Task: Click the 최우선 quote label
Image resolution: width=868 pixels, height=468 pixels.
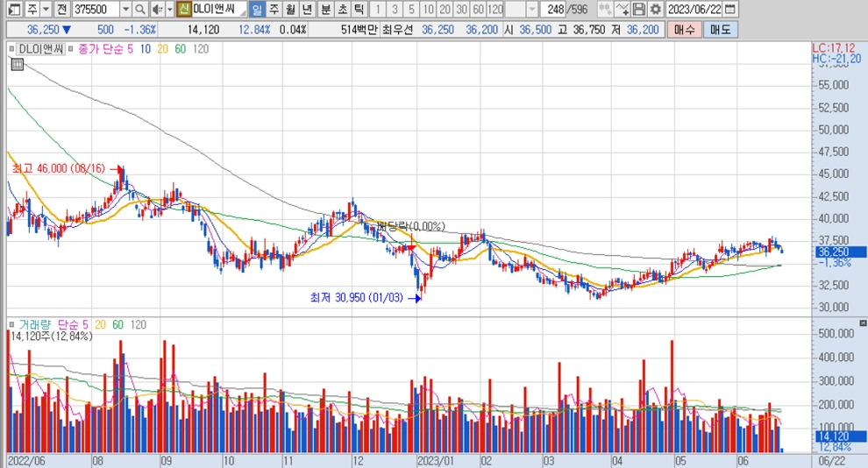Action: point(397,29)
